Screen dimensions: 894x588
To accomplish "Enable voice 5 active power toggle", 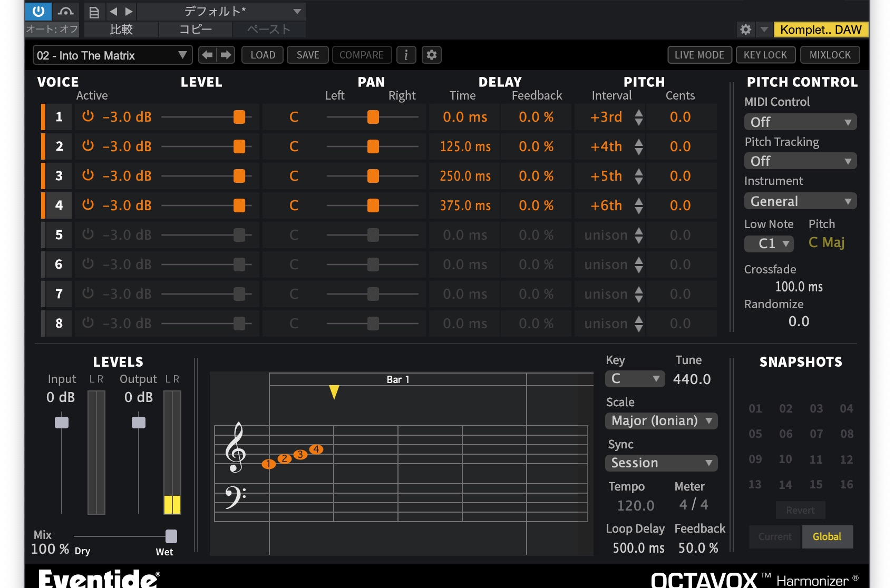I will pos(88,234).
